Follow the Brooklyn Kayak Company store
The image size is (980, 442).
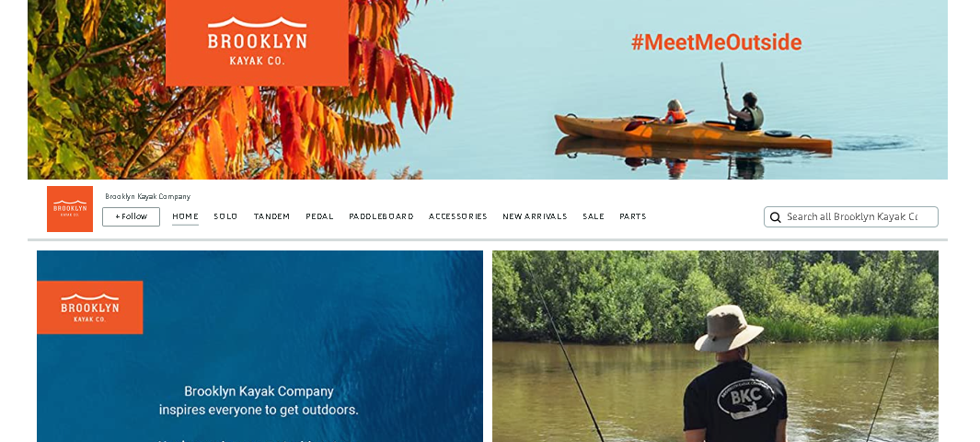pyautogui.click(x=132, y=217)
